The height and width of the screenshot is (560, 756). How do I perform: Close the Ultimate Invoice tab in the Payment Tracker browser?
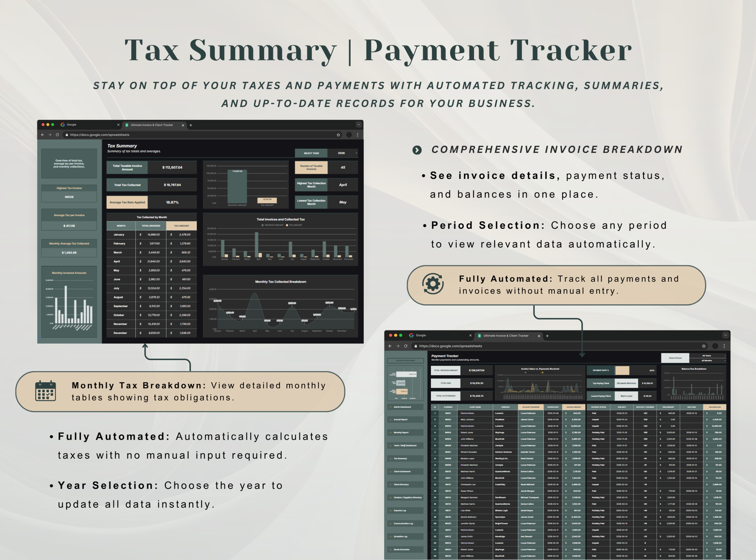(x=539, y=336)
